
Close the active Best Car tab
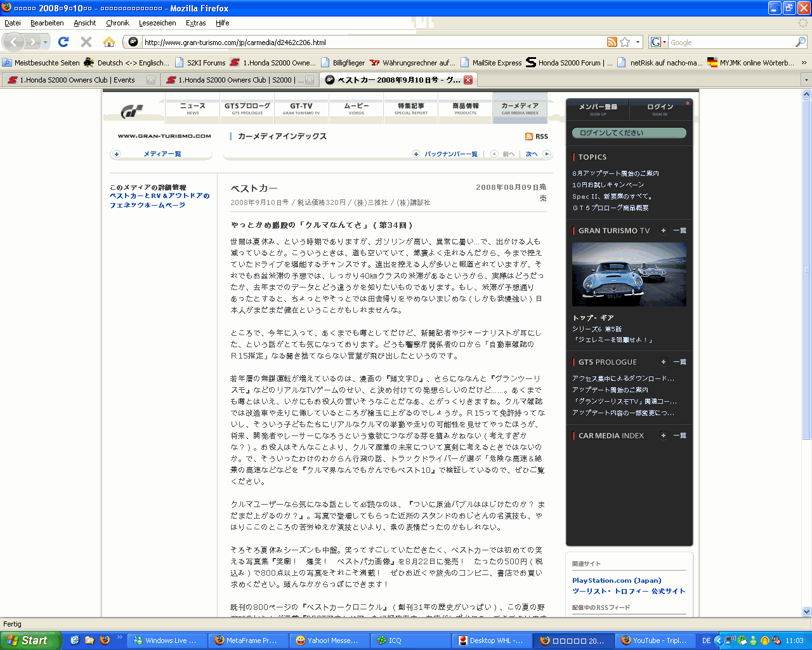pos(468,80)
